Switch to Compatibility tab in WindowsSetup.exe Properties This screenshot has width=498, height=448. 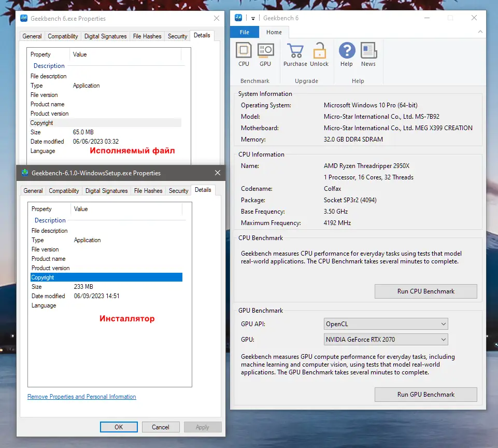pyautogui.click(x=64, y=191)
